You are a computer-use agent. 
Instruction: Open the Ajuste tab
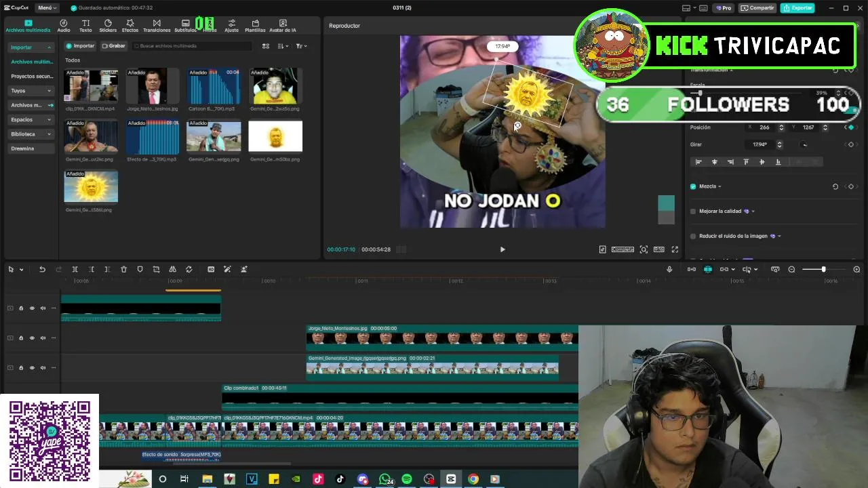[232, 26]
